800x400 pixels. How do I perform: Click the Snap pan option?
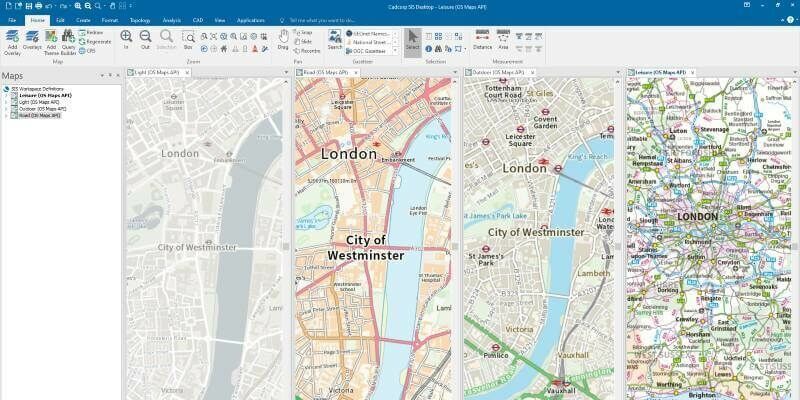coord(303,32)
